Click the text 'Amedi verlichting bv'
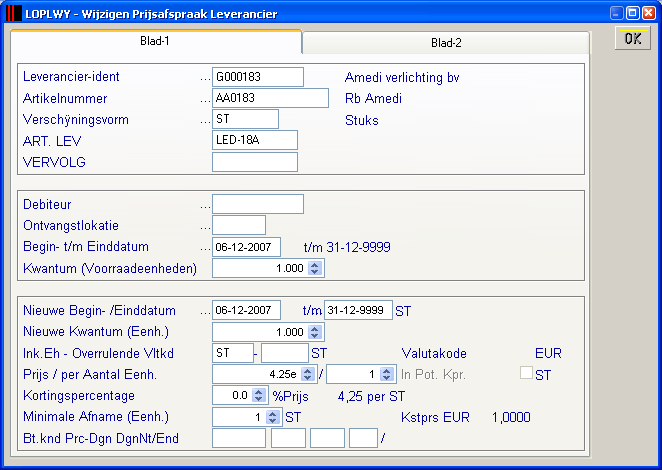Viewport: 662px width, 470px height. [402, 77]
